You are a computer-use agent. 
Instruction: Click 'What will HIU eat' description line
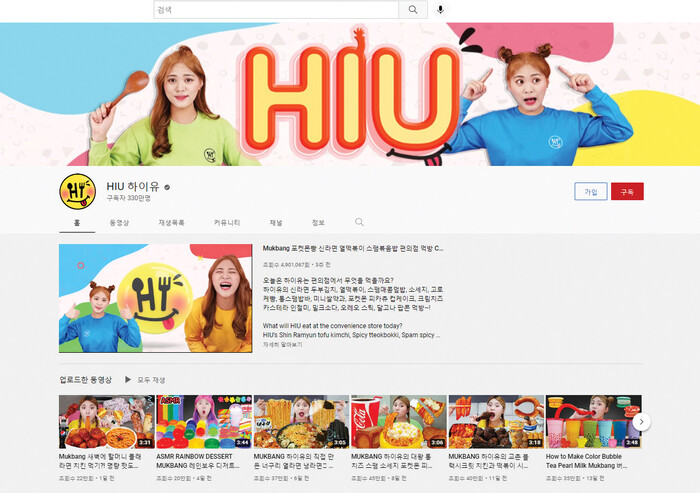coord(333,326)
